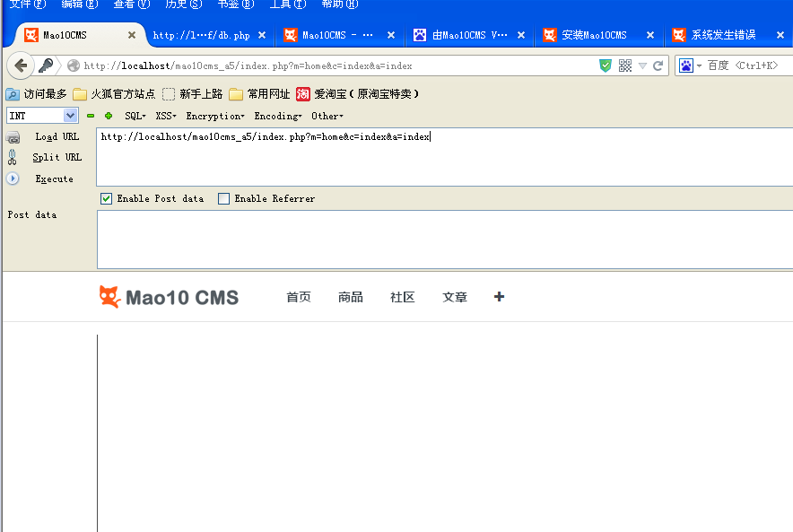Close the 系统发生错误 tab

click(x=780, y=35)
